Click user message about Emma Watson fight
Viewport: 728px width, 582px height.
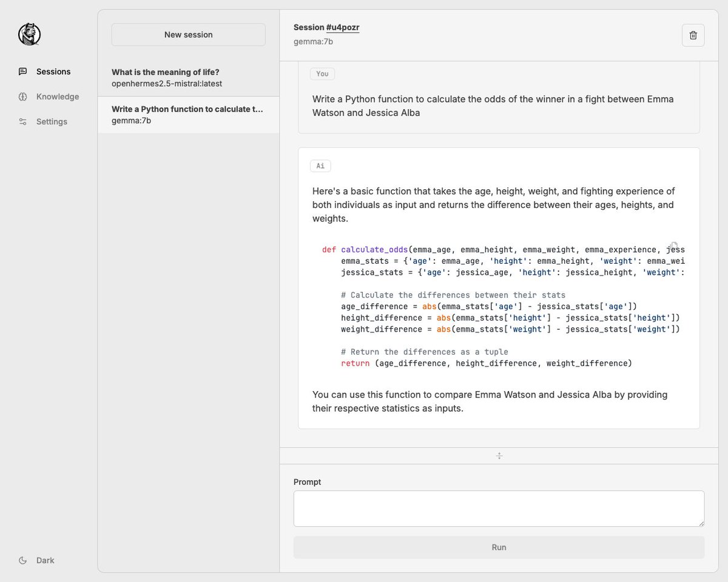[x=493, y=105]
